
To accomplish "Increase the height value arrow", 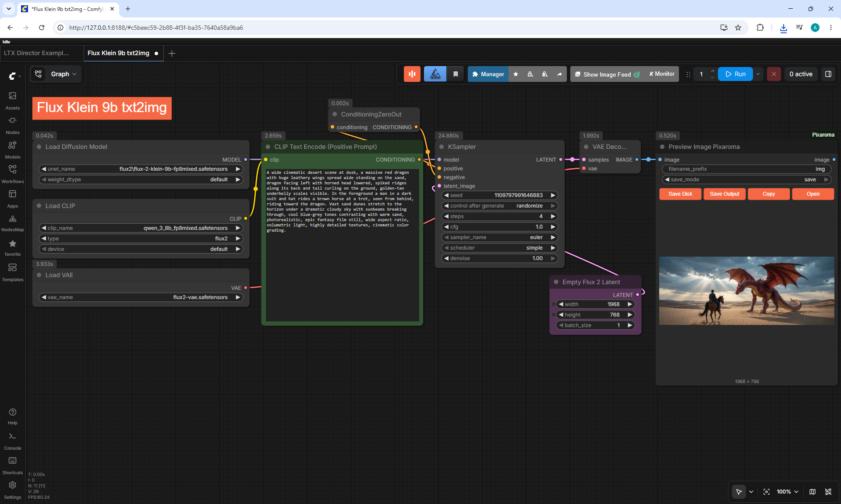I will tap(630, 315).
